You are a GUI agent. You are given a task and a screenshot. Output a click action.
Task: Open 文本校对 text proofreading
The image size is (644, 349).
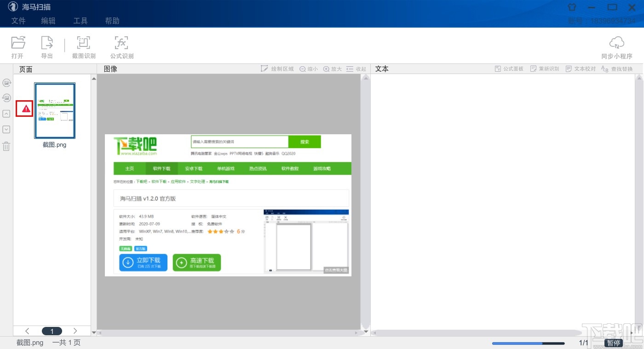coord(581,69)
